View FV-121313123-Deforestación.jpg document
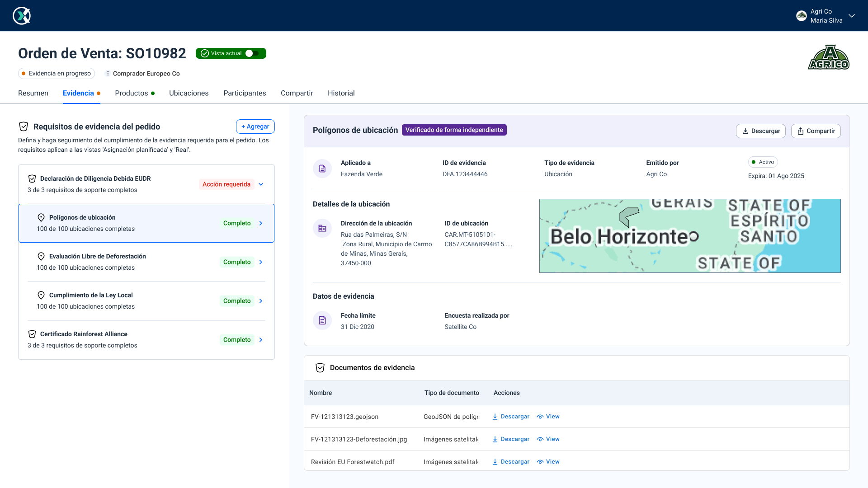The width and height of the screenshot is (868, 488). click(x=548, y=439)
